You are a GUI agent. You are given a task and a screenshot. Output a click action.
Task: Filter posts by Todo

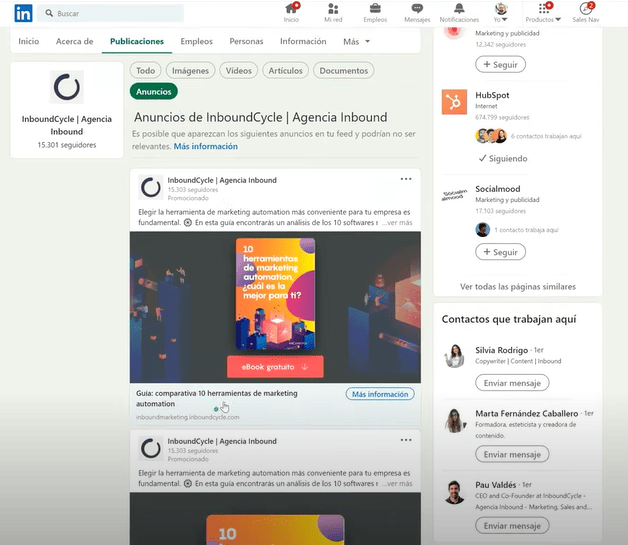145,70
